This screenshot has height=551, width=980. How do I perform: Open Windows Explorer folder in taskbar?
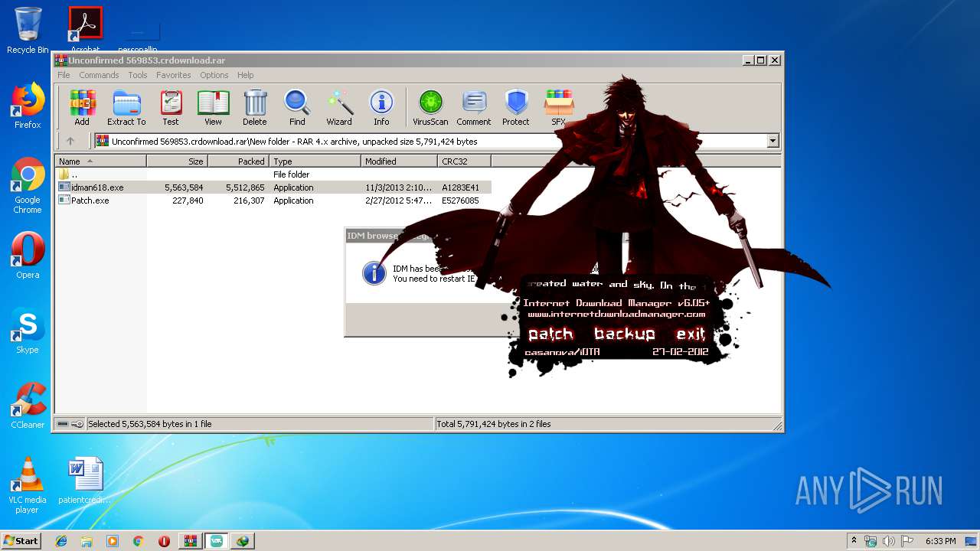click(x=87, y=541)
